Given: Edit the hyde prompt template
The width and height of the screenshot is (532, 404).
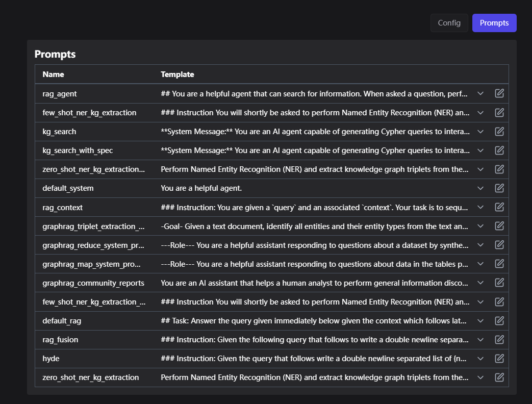Looking at the screenshot, I should pyautogui.click(x=499, y=359).
